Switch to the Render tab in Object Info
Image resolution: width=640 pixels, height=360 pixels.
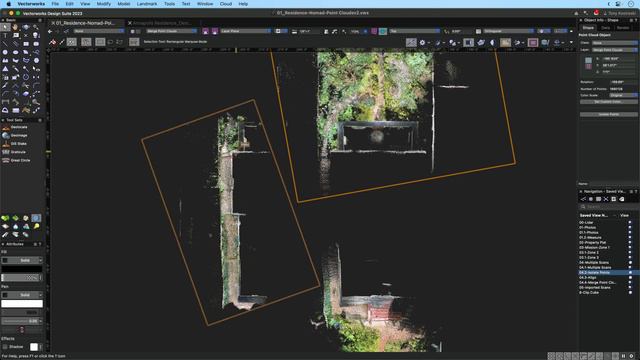pyautogui.click(x=623, y=28)
